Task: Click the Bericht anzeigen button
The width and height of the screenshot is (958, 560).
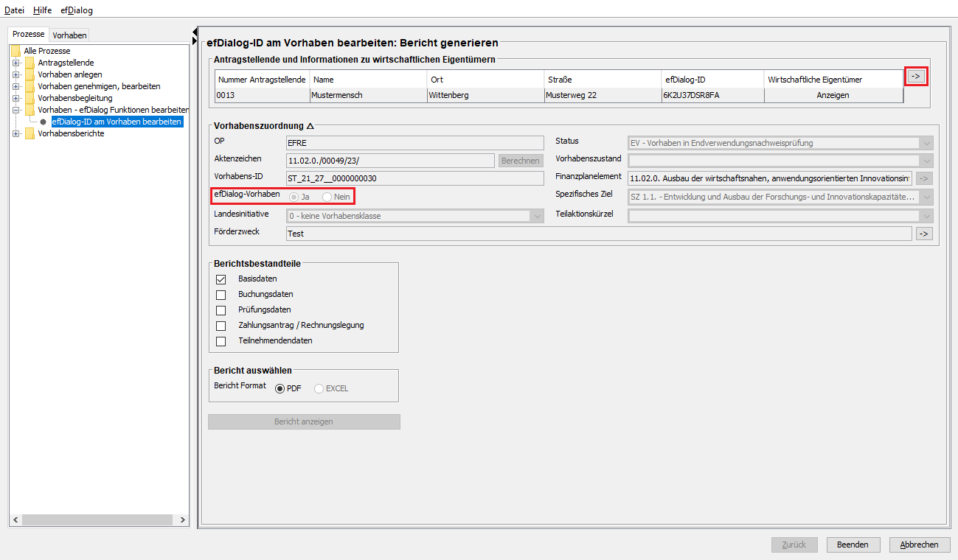Action: coord(304,421)
